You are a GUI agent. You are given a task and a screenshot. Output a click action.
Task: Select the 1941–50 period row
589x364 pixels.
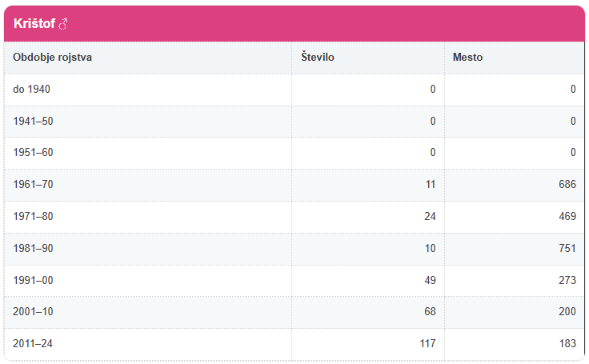point(32,121)
